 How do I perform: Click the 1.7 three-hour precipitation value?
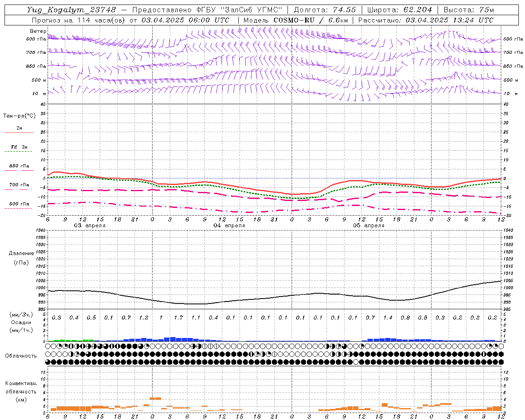tap(178, 318)
